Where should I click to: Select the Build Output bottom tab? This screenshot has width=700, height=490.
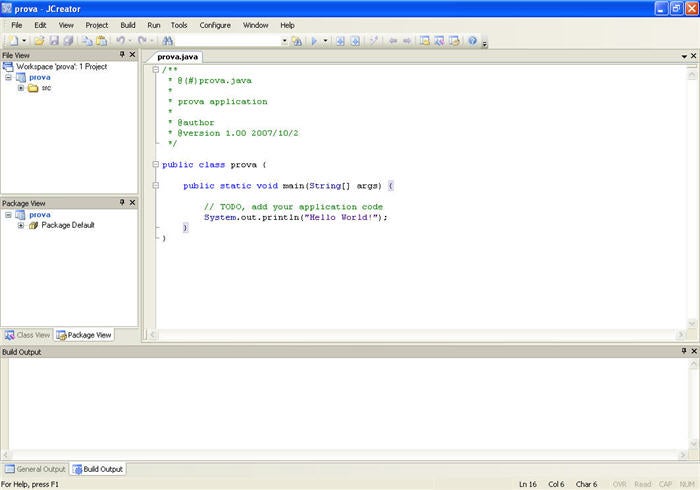click(98, 469)
